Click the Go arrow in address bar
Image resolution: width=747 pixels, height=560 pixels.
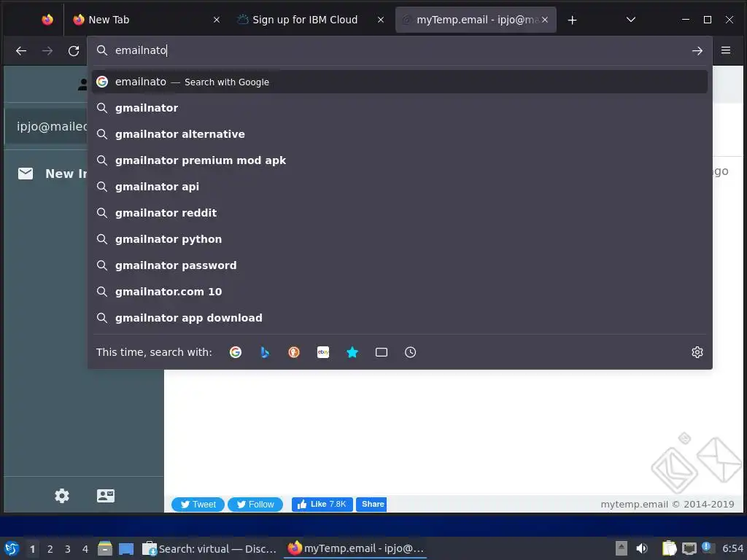[x=697, y=50]
